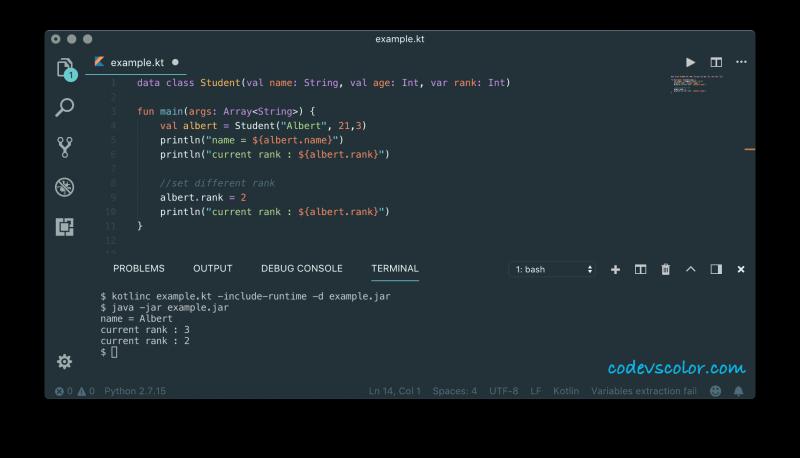This screenshot has width=800, height=458.
Task: Open the Explorer icon in activity bar
Action: (x=65, y=69)
